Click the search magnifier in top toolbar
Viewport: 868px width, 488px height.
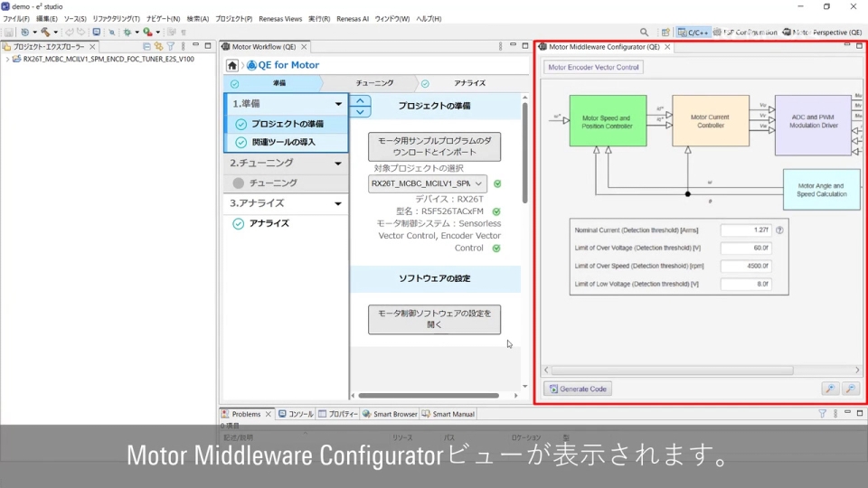(644, 32)
